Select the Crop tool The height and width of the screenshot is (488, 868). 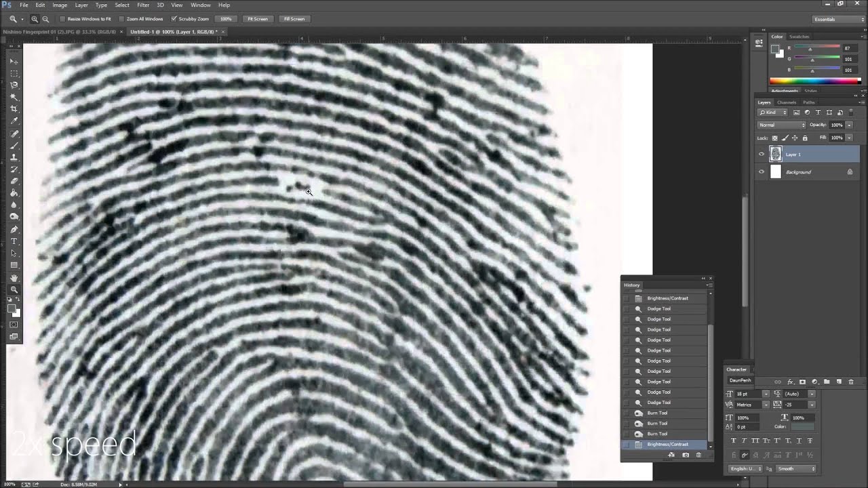[14, 109]
